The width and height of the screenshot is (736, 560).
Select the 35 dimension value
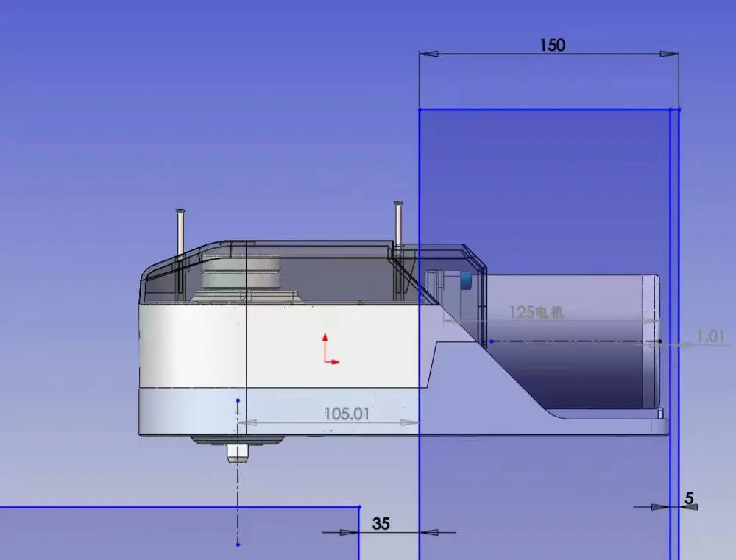(x=381, y=523)
